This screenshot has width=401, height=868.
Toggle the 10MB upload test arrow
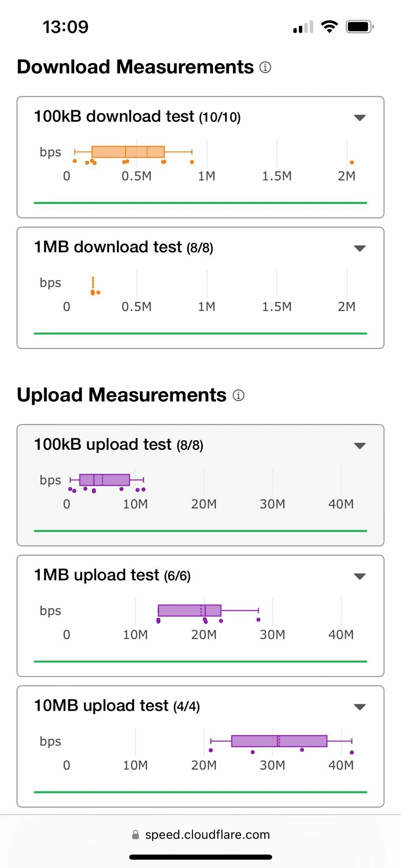tap(359, 707)
